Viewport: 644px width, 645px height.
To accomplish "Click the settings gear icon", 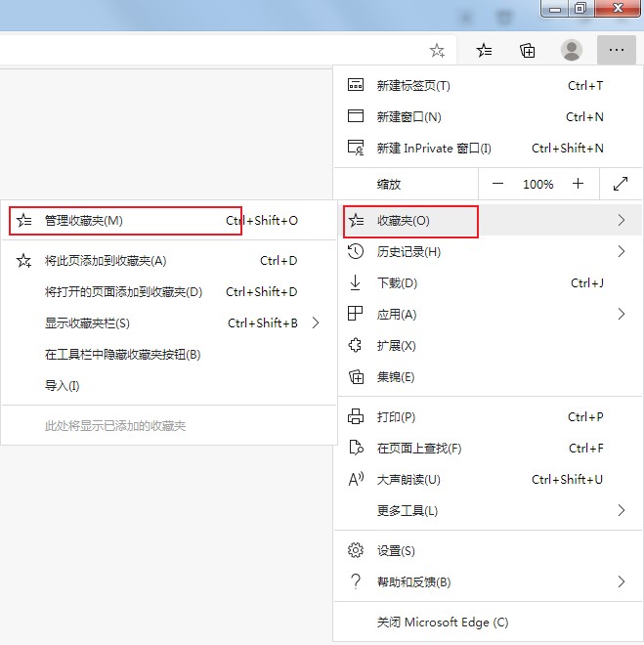I will [356, 550].
